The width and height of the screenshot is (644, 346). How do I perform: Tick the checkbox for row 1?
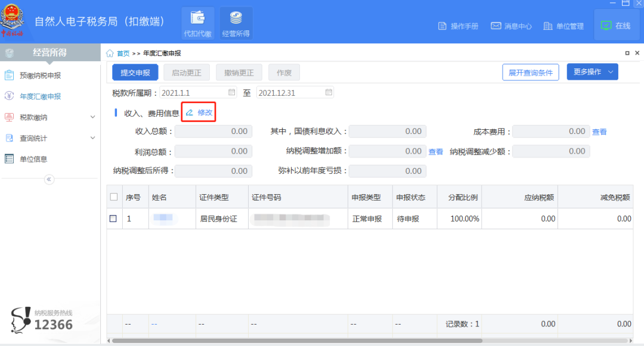(x=113, y=219)
